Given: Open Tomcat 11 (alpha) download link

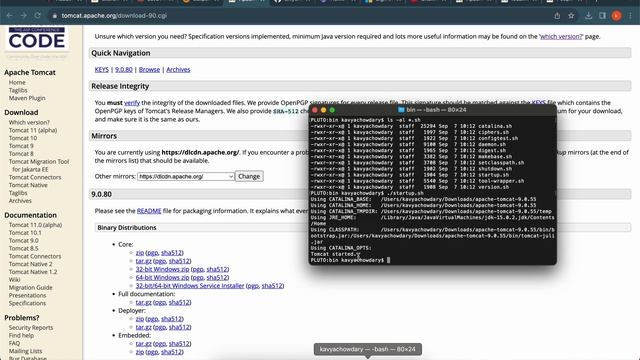Looking at the screenshot, I should [x=33, y=130].
